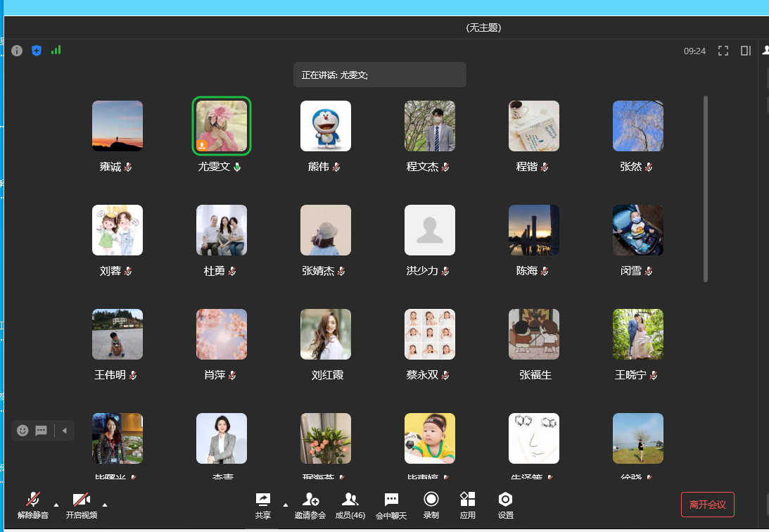The width and height of the screenshot is (769, 532).
Task: Check the green network signal icon
Action: pyautogui.click(x=56, y=51)
